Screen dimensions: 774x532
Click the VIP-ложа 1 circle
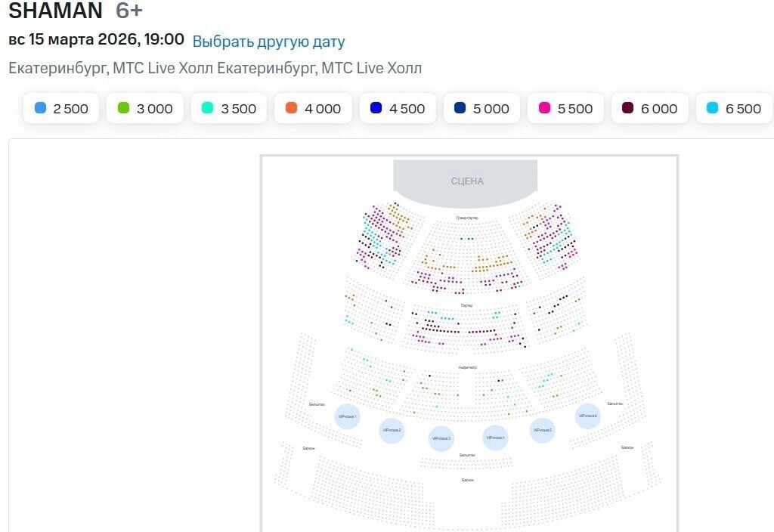347,416
